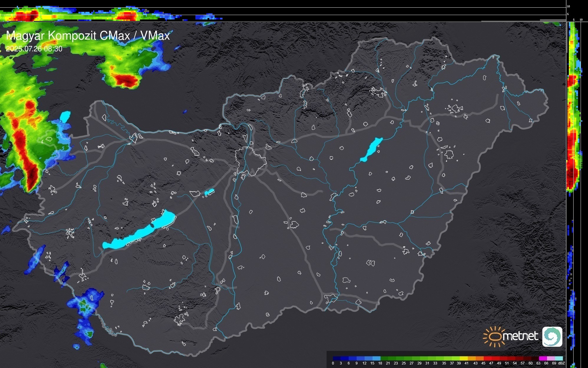Click the metnet wordmark text
588x368 pixels.
(520, 336)
